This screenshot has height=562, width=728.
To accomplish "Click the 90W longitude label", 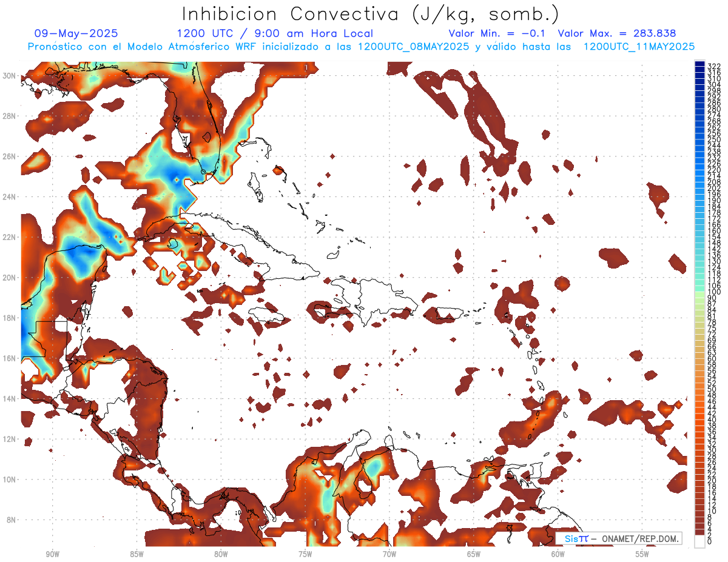I will coord(52,554).
